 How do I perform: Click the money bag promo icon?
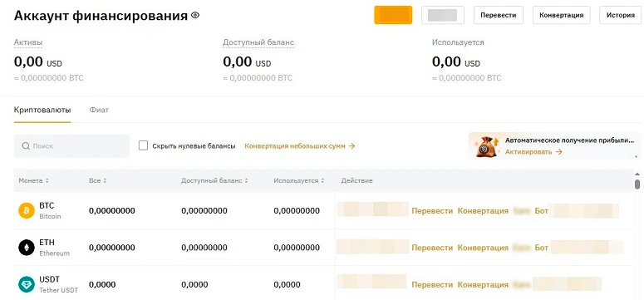click(487, 146)
